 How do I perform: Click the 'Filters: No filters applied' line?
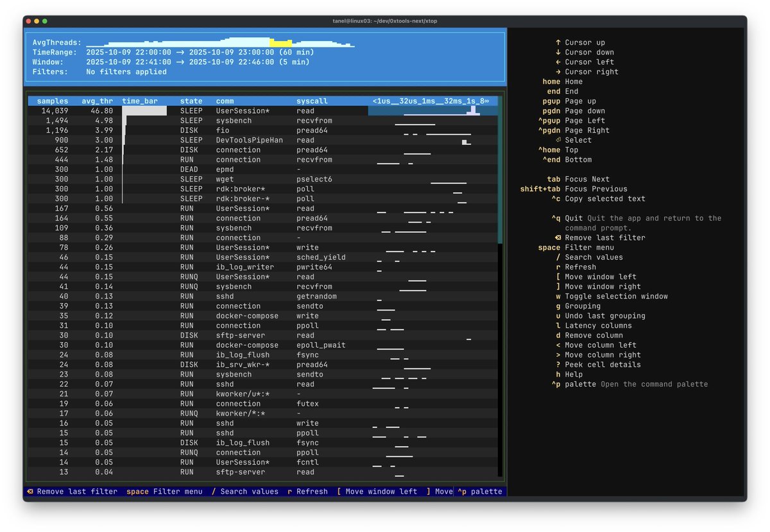click(99, 72)
